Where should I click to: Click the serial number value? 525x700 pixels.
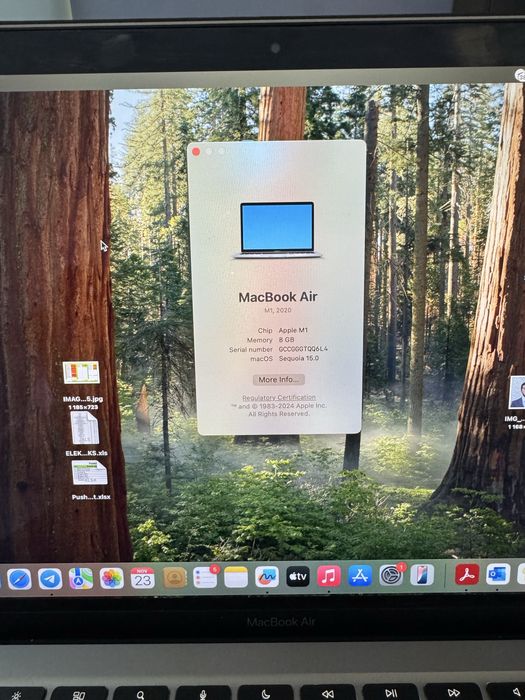(303, 349)
